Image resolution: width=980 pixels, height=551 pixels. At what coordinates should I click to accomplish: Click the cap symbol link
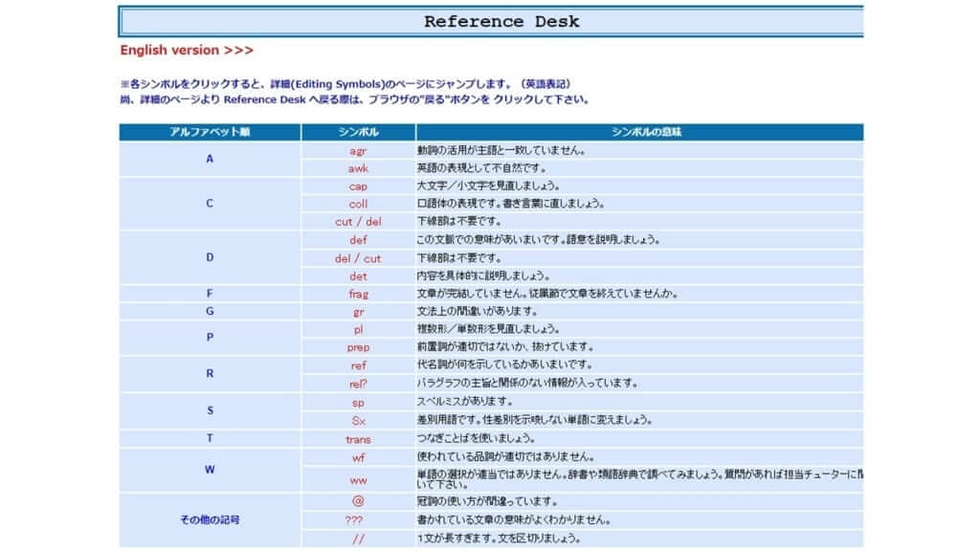click(x=358, y=187)
